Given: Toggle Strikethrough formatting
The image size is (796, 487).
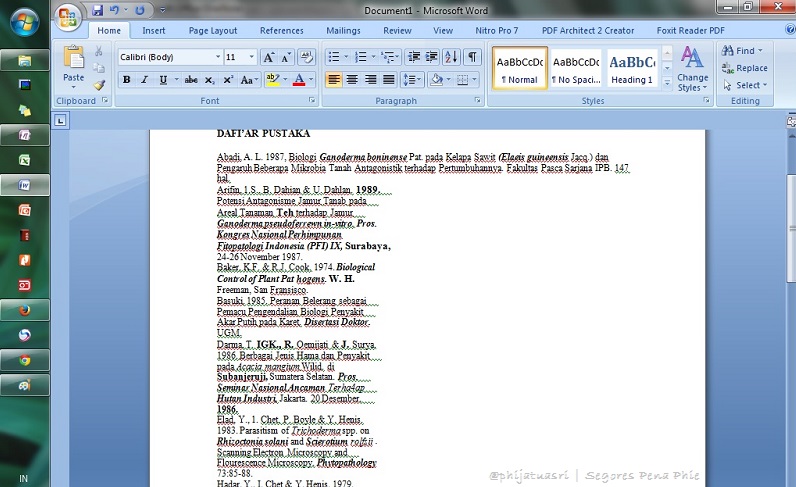Looking at the screenshot, I should [x=191, y=80].
